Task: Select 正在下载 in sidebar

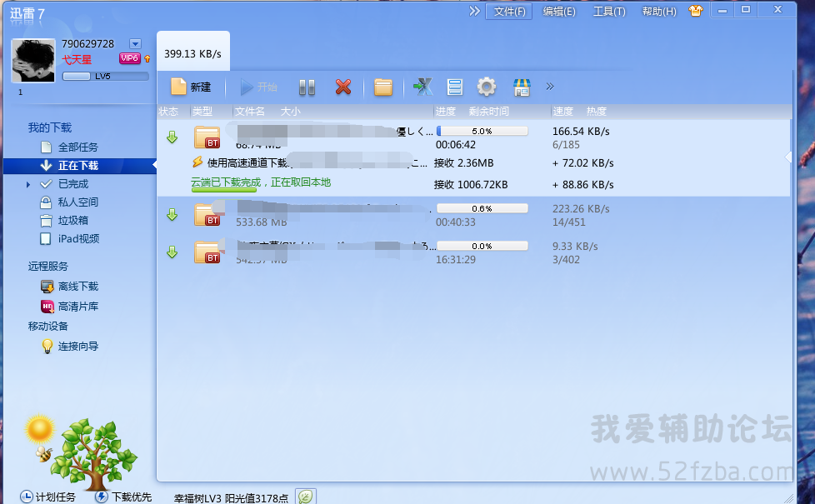Action: click(x=79, y=166)
